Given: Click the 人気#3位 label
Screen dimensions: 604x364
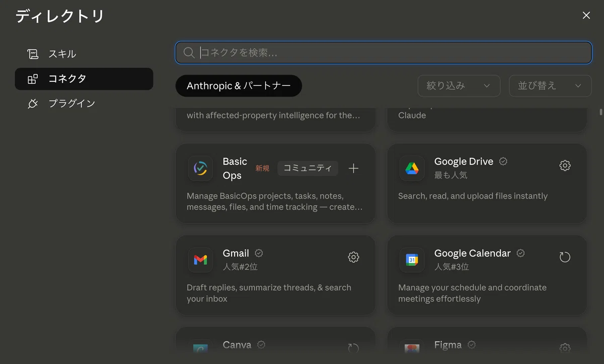Looking at the screenshot, I should [x=451, y=266].
